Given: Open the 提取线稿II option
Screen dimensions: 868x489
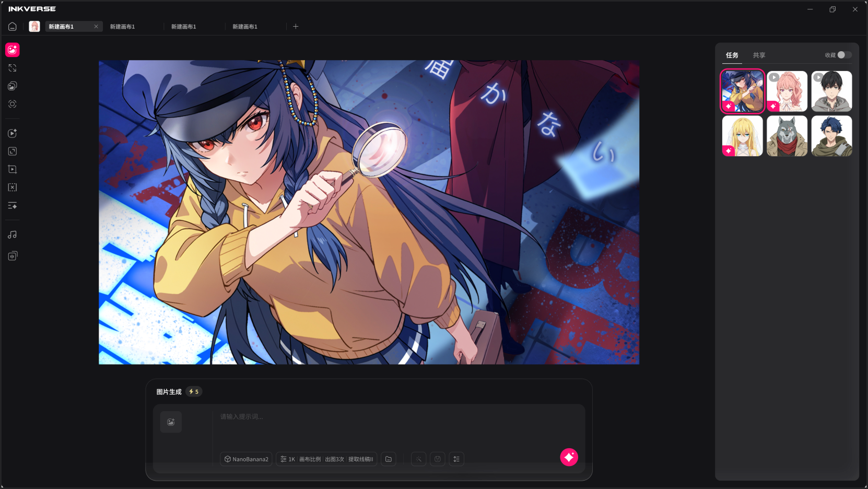Looking at the screenshot, I should click(x=361, y=459).
